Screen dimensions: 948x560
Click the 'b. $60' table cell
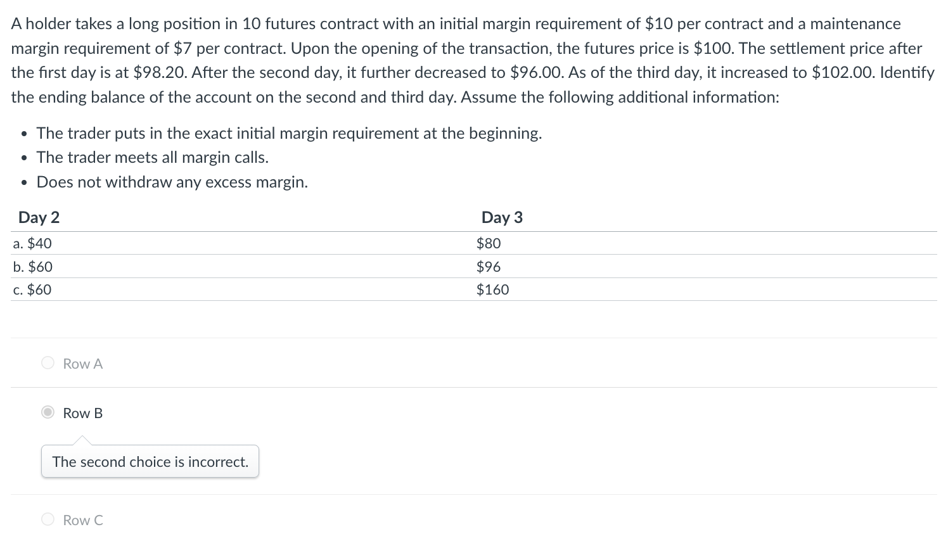click(33, 267)
